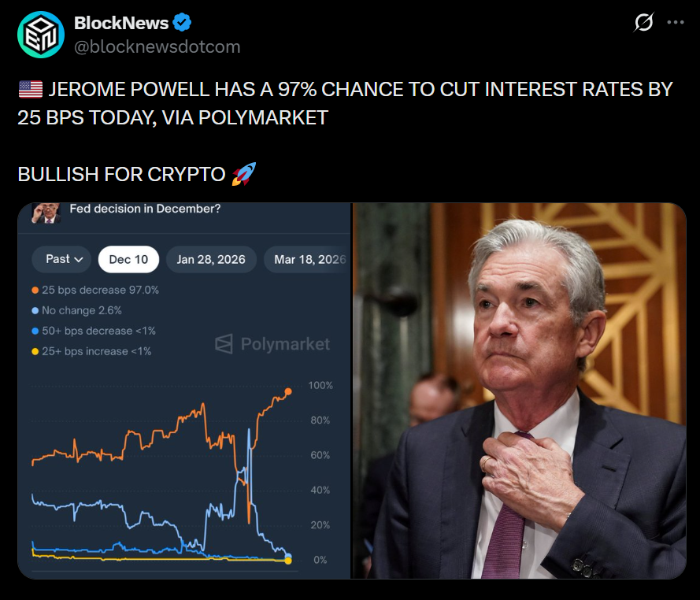The width and height of the screenshot is (700, 600).
Task: Click the small Fed decision avatar thumbnail
Action: (46, 212)
